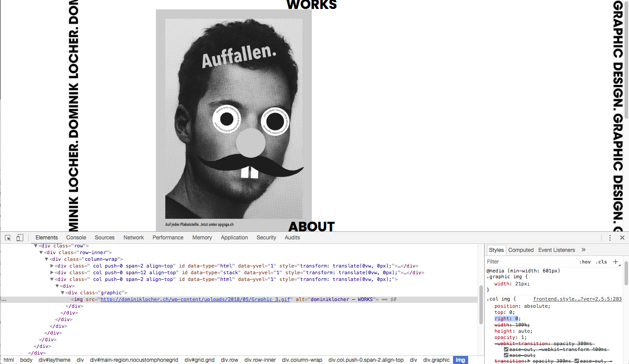Toggle the .cls element classes panel
This screenshot has width=629, height=364.
tap(602, 262)
